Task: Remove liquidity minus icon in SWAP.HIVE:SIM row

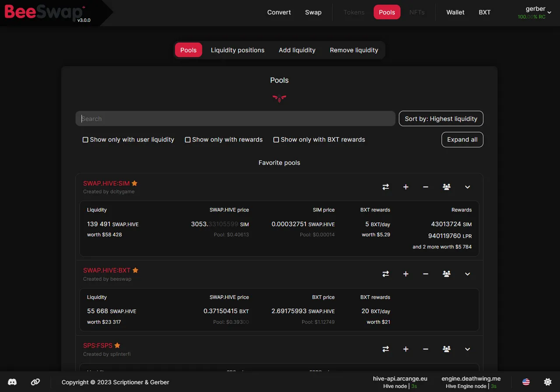Action: [x=426, y=187]
